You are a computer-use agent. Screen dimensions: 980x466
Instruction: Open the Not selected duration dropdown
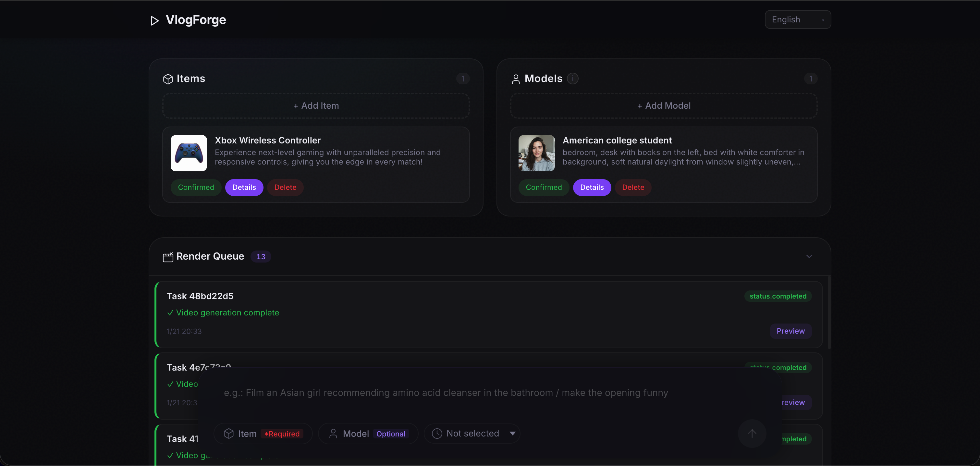[x=472, y=433]
